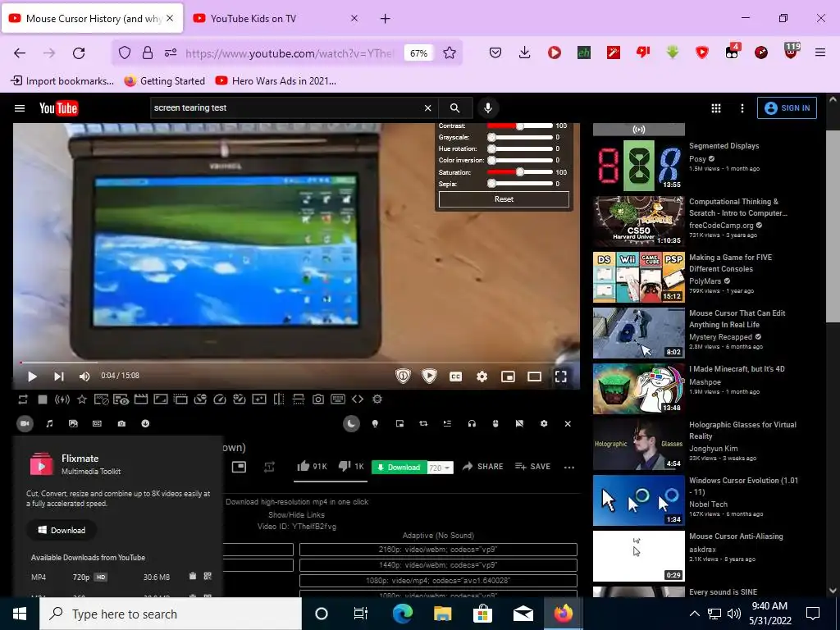Image resolution: width=840 pixels, height=630 pixels.
Task: Toggle theater mode in the player
Action: [535, 377]
